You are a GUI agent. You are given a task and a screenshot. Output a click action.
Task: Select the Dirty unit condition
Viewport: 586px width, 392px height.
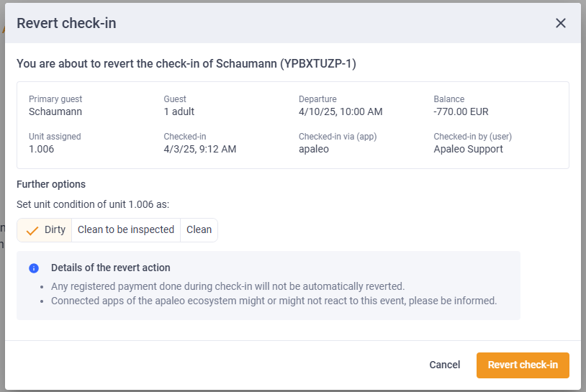tap(45, 230)
